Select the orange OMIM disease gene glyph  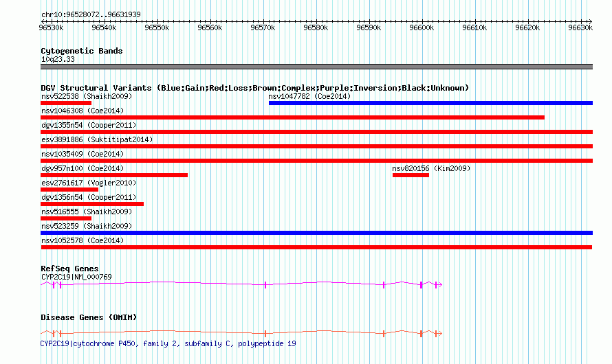(x=241, y=333)
